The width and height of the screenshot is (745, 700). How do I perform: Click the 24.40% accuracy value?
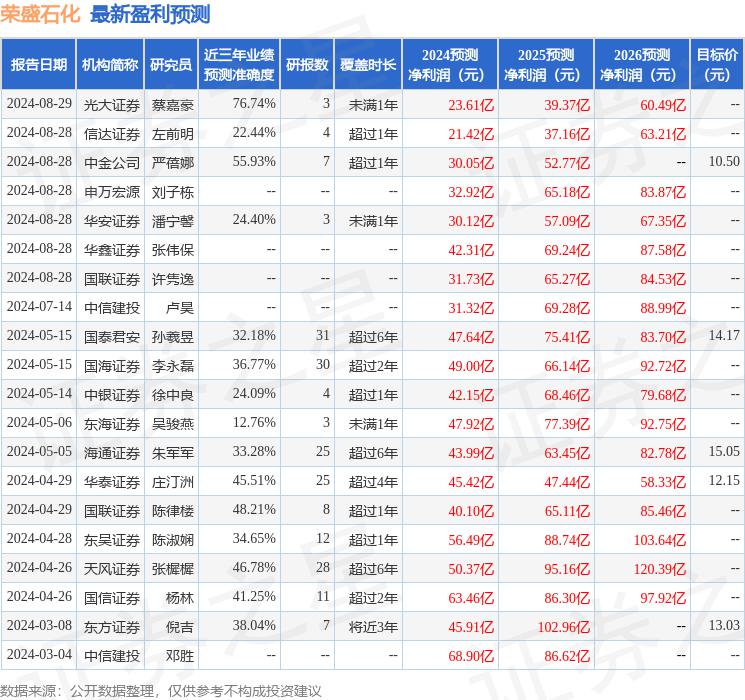(254, 220)
